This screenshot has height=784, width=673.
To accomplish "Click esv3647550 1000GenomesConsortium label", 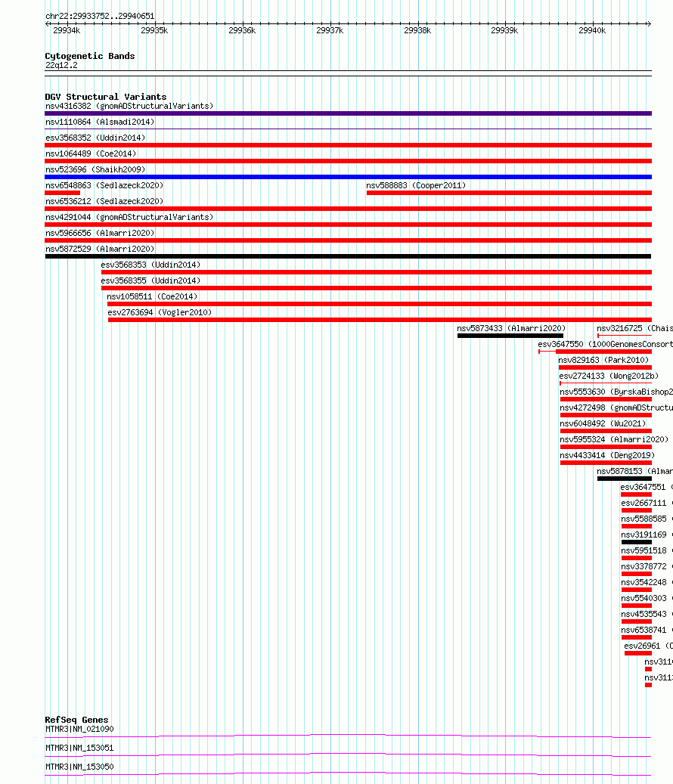I will coord(606,345).
